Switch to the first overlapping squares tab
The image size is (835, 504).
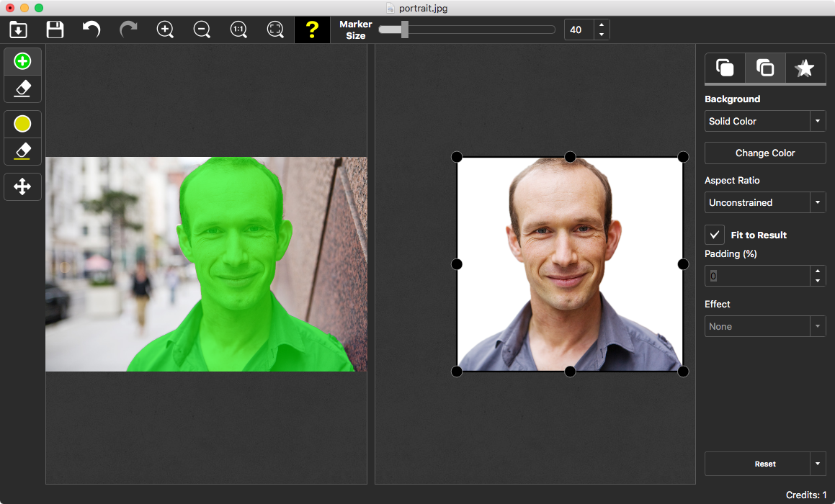(725, 68)
